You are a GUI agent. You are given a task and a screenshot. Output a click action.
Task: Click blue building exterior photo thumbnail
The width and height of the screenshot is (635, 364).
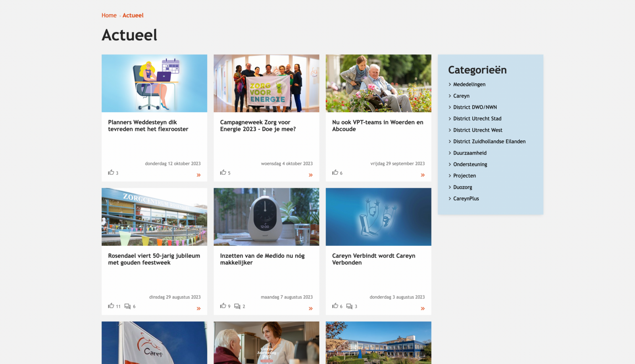(x=379, y=343)
